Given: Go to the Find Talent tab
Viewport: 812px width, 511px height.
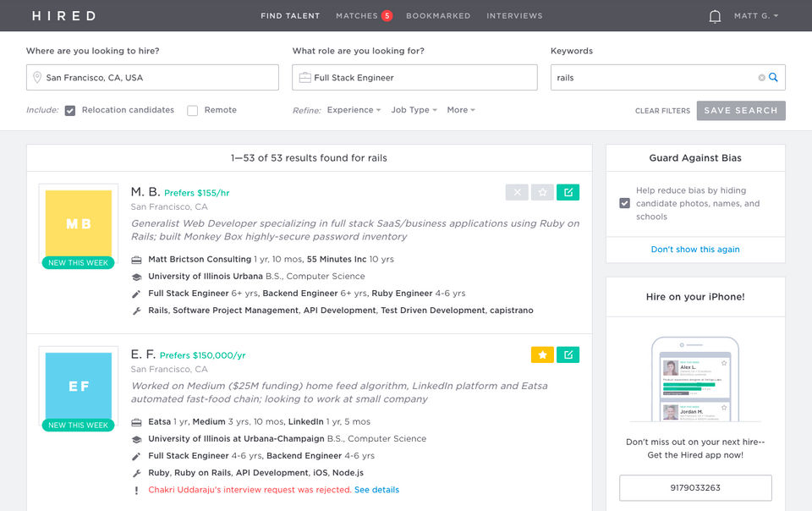Looking at the screenshot, I should pos(290,16).
